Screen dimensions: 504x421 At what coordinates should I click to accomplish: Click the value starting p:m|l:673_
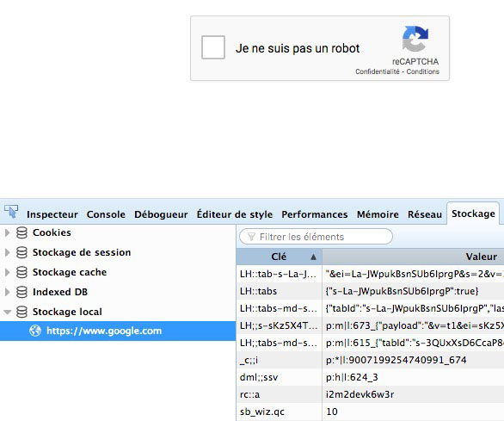click(415, 325)
